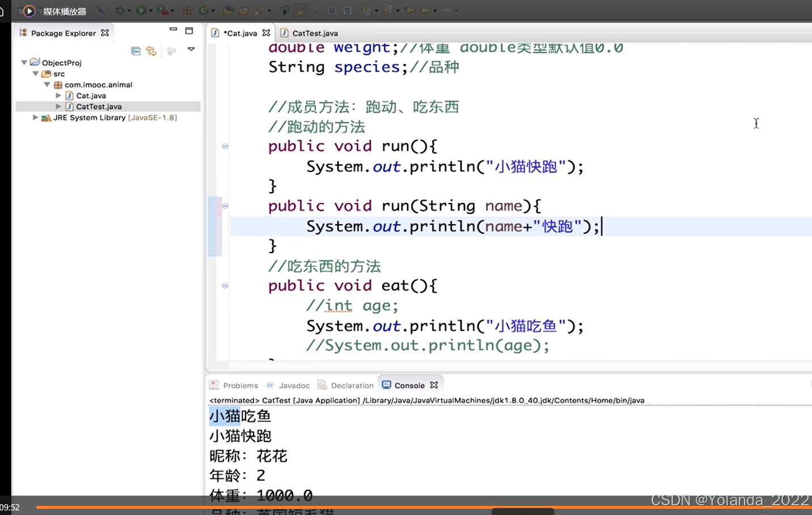
Task: Click the Open Type toolbar icon
Action: (227, 10)
